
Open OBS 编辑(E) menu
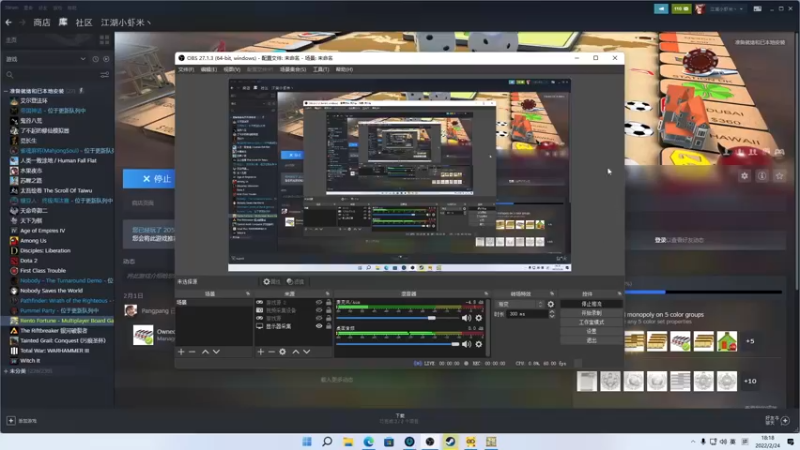(209, 69)
